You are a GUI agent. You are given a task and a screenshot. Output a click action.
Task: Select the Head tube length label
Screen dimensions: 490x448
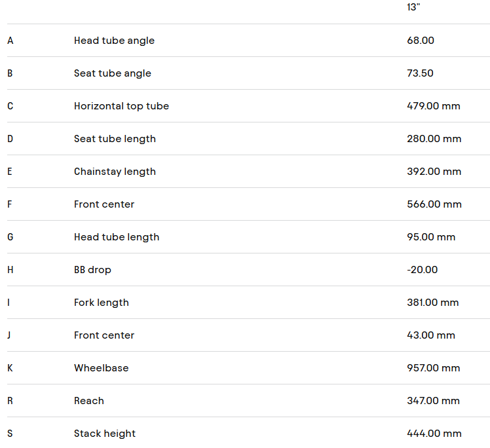[116, 237]
